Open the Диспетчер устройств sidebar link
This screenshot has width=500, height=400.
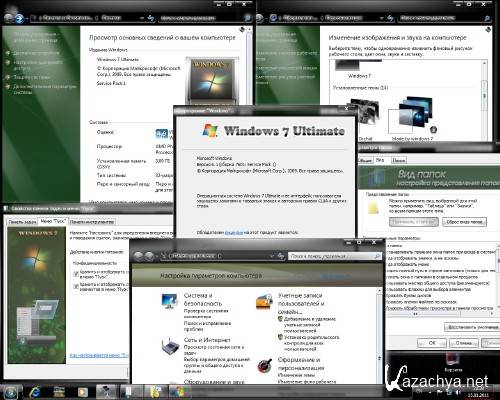(36, 53)
